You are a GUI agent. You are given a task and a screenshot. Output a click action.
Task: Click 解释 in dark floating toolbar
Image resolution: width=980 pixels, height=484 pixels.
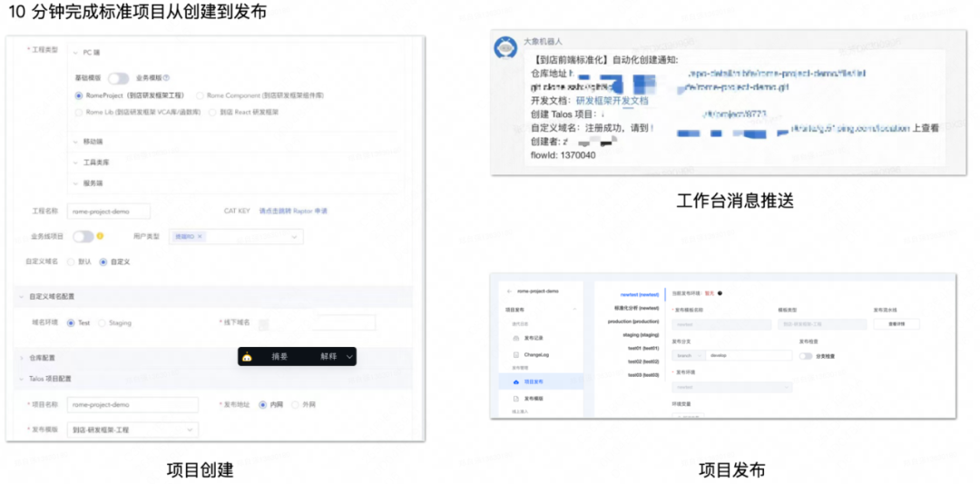[328, 357]
